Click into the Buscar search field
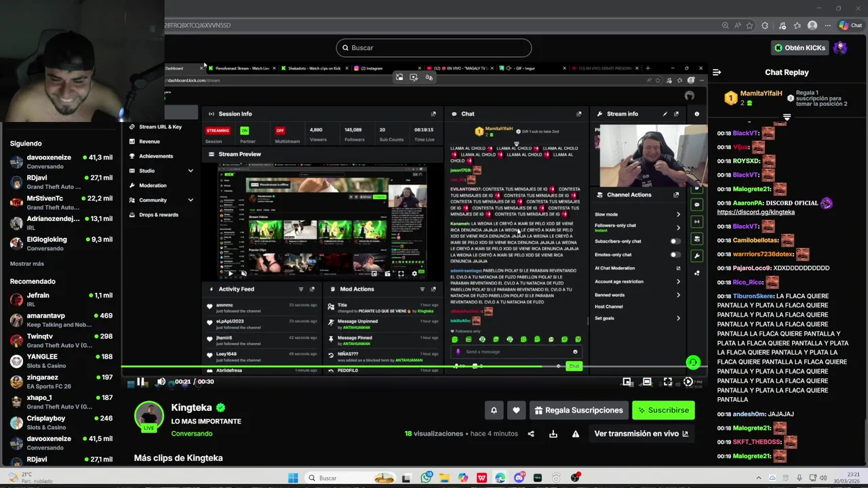 pyautogui.click(x=434, y=47)
